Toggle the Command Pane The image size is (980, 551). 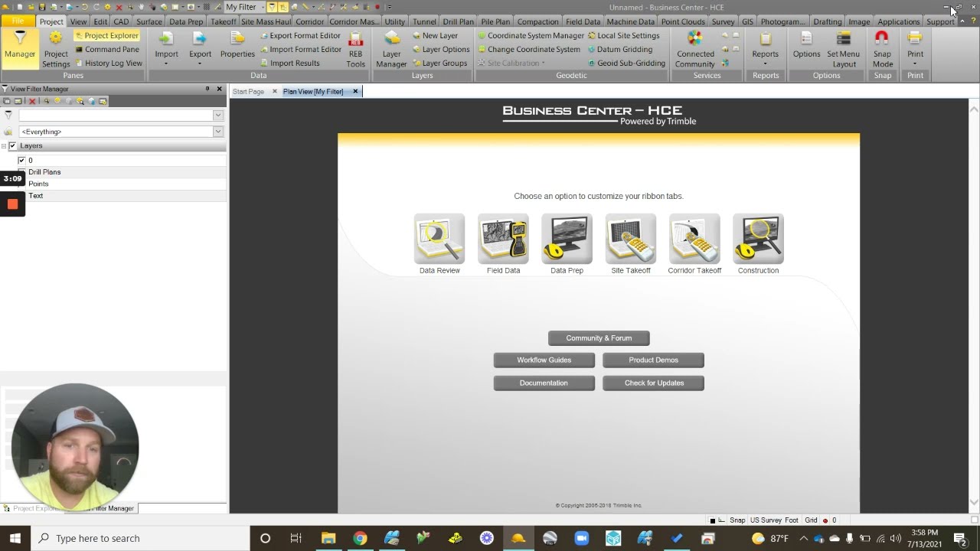[x=106, y=49]
